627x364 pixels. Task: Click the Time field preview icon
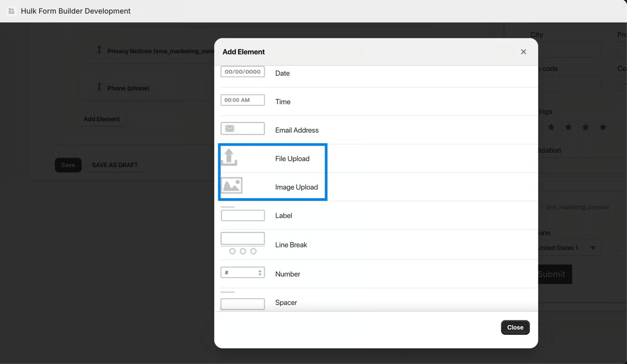(242, 100)
